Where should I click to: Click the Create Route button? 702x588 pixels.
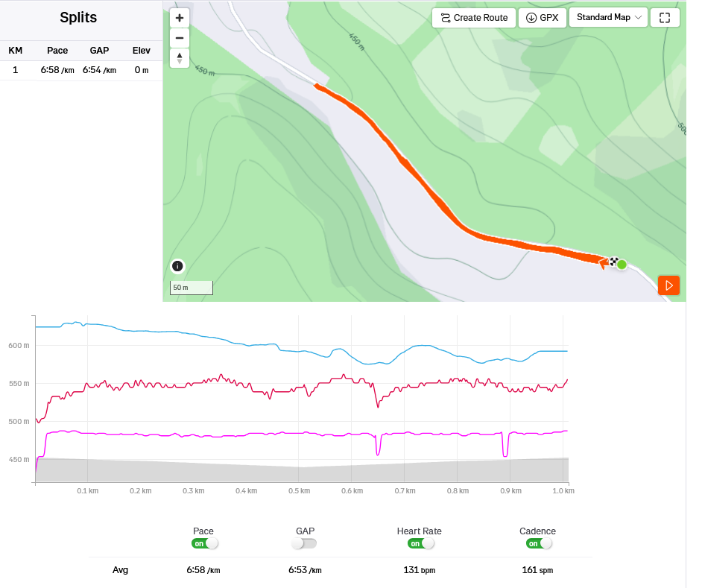point(474,18)
